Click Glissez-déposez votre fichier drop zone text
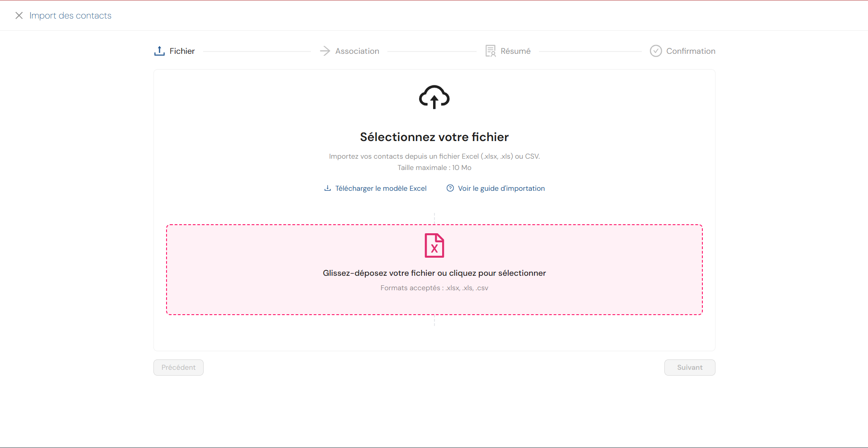This screenshot has width=868, height=448. tap(434, 273)
